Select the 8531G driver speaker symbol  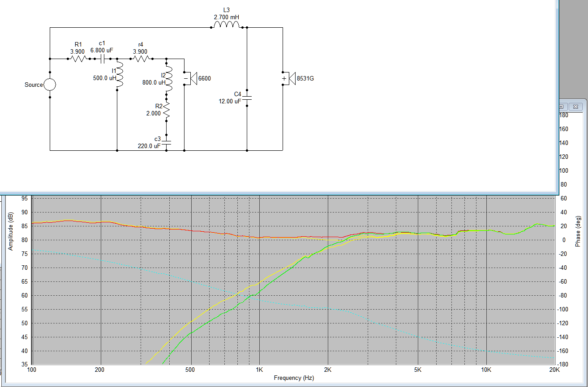[289, 78]
